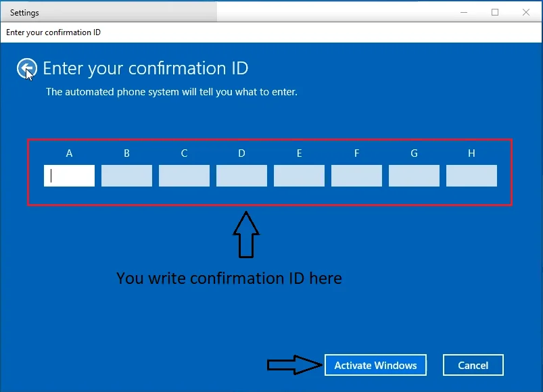
Task: Cancel the confirmation ID dialog
Action: [473, 365]
